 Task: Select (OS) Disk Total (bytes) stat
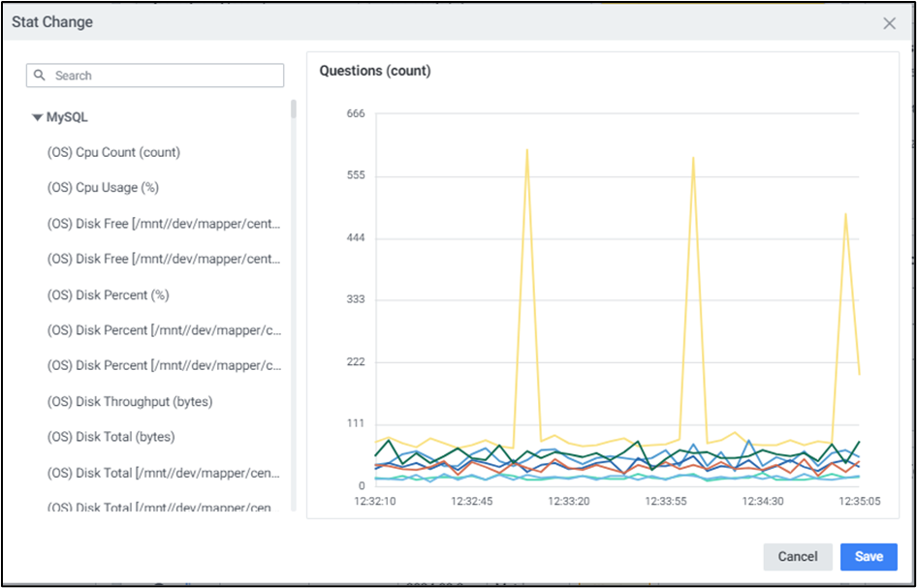(x=111, y=437)
